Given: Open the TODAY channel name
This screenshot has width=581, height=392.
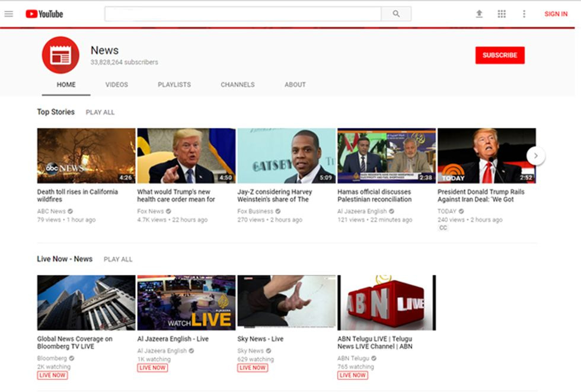Looking at the screenshot, I should [446, 211].
